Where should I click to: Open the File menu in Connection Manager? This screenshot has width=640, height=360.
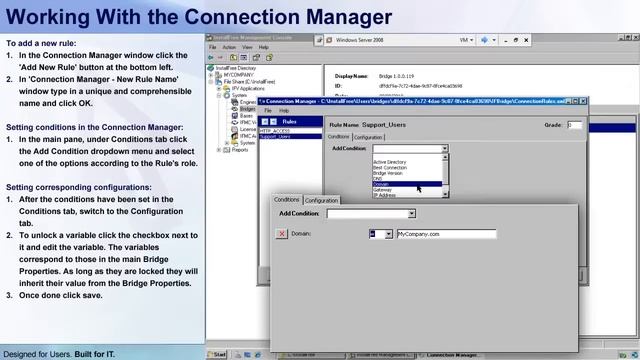[268, 111]
